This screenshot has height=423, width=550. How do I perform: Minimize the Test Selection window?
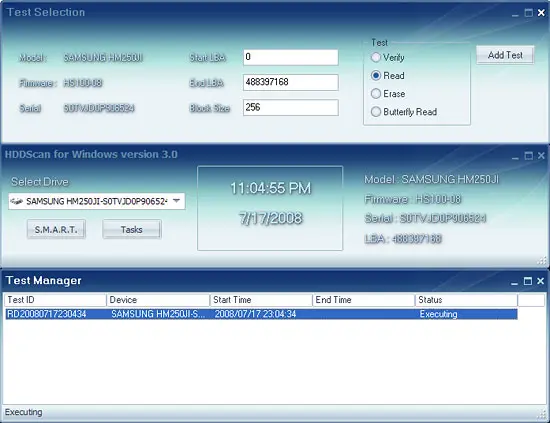pos(515,13)
